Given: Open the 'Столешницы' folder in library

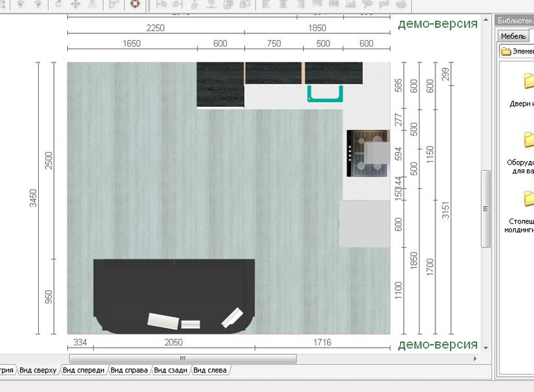Looking at the screenshot, I should coord(528,198).
